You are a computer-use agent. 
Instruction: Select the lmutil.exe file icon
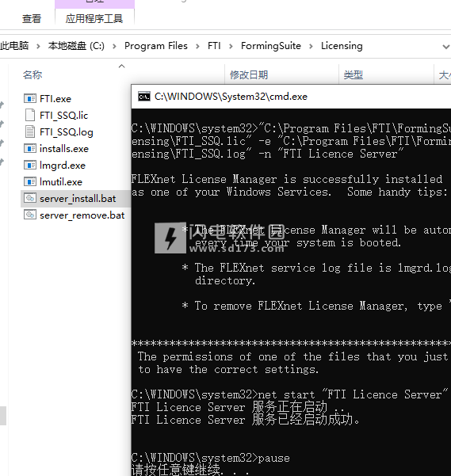point(30,182)
